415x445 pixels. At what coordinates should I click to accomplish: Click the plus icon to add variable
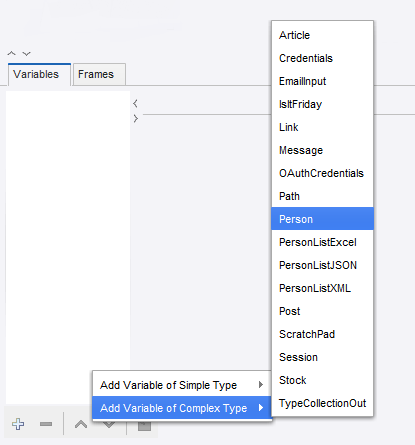[18, 424]
